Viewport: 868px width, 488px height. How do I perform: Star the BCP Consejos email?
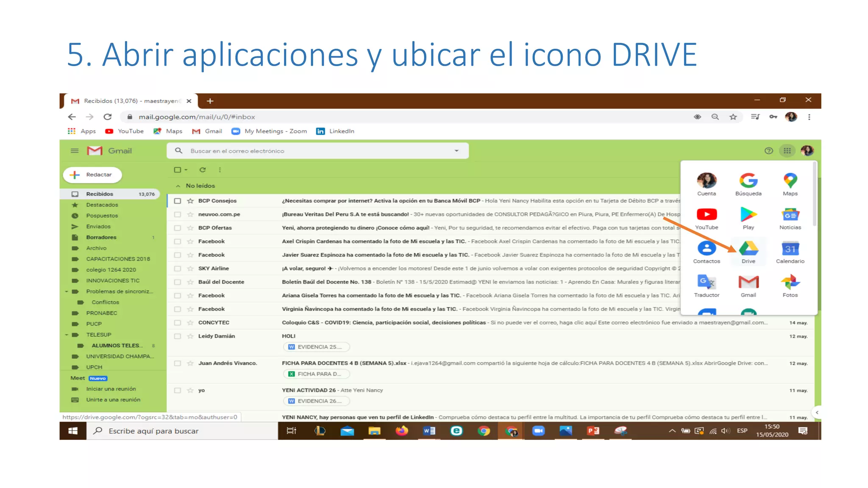190,201
